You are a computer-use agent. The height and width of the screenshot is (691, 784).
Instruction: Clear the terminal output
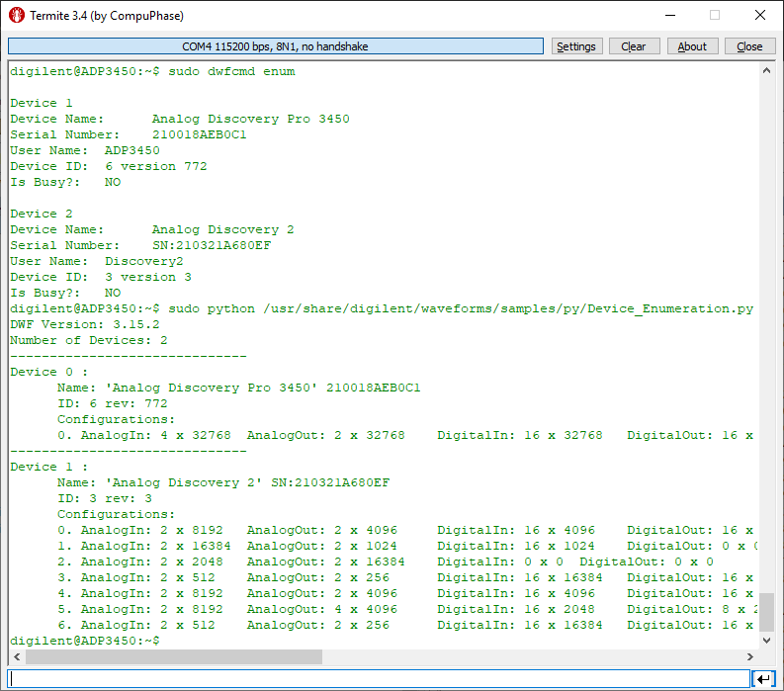(x=634, y=46)
